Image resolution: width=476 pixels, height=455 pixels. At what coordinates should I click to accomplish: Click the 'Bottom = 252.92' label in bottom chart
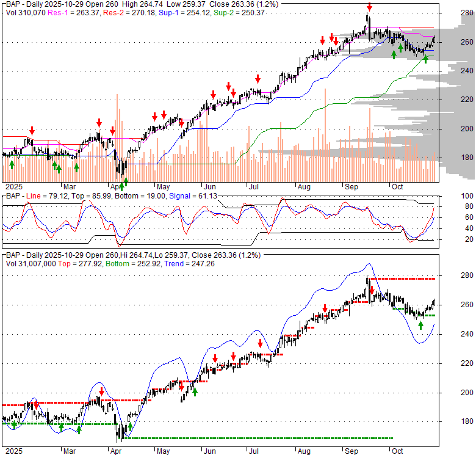click(x=132, y=264)
